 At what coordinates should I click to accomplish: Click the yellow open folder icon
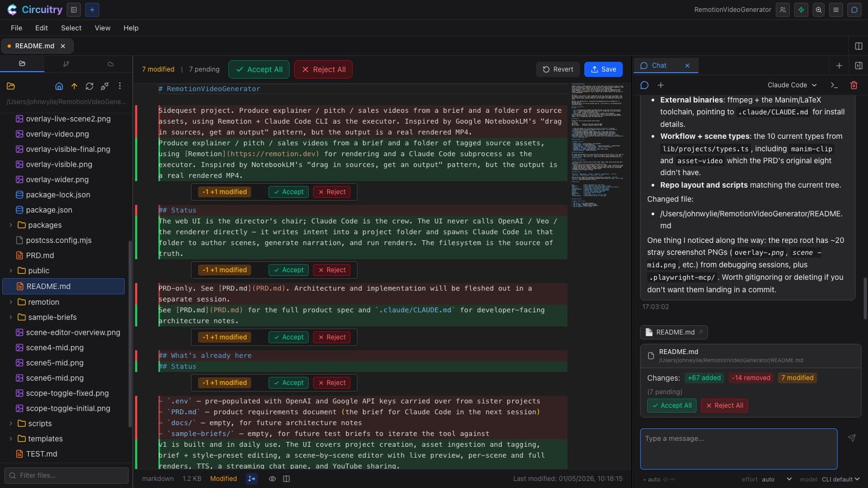point(11,86)
